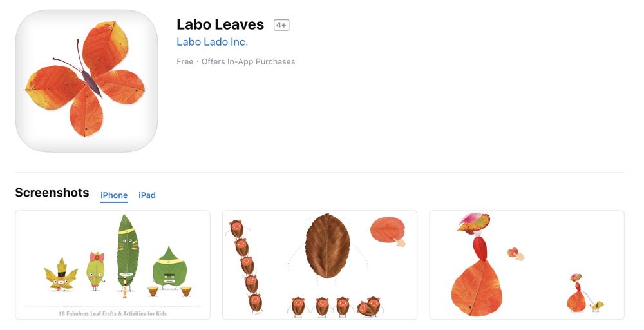Viewport: 644px width, 330px height.
Task: Click the Offers In-App Purchases text
Action: (x=248, y=62)
